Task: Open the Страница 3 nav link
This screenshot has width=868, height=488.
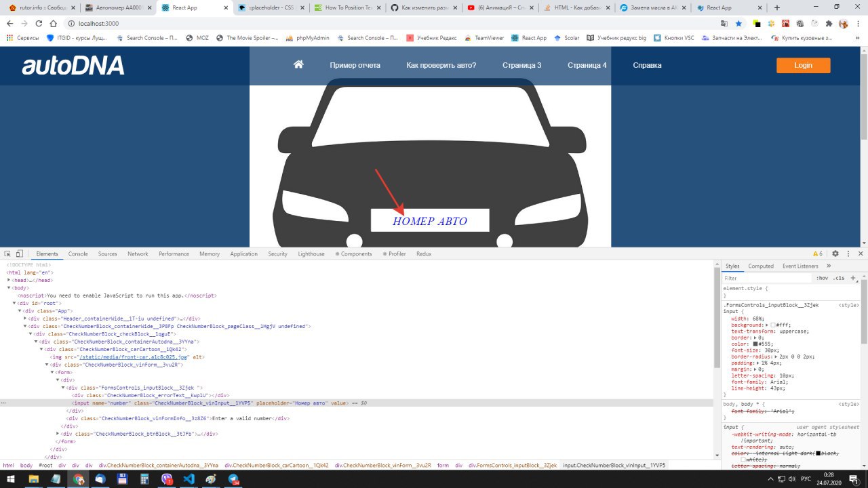Action: click(x=521, y=66)
